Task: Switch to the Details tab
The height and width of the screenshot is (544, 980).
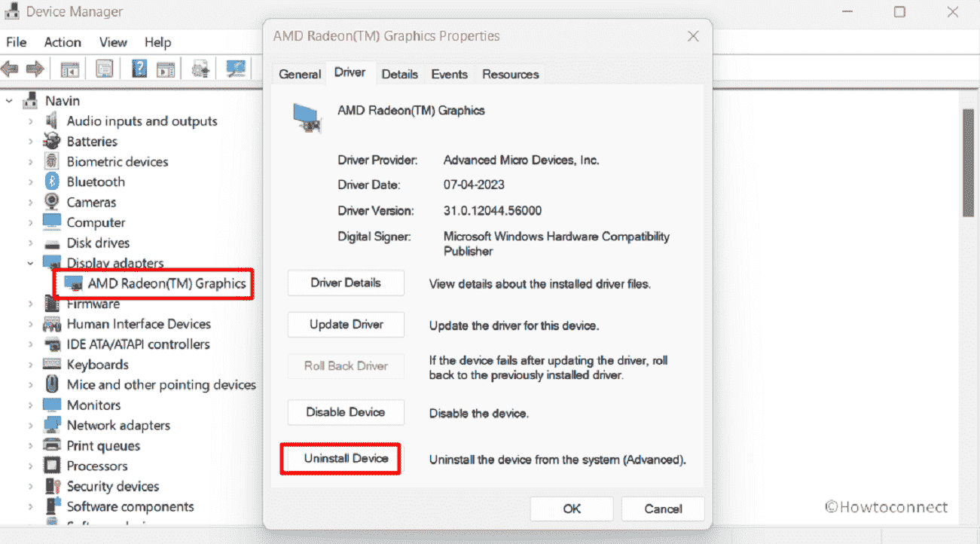Action: (x=399, y=74)
